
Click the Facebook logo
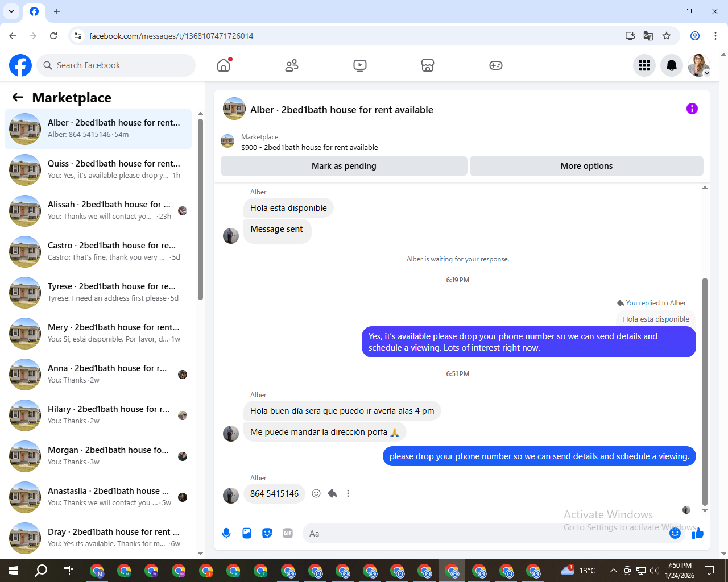(x=20, y=65)
